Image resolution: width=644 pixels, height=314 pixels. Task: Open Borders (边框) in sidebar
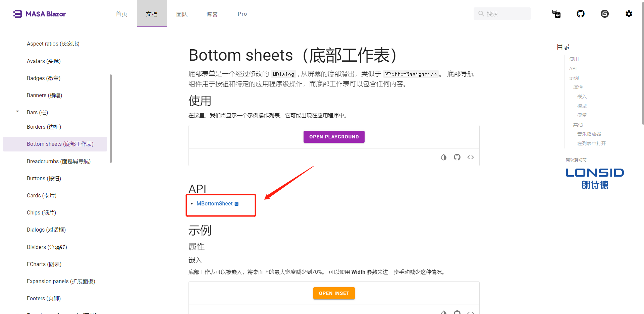coord(44,127)
